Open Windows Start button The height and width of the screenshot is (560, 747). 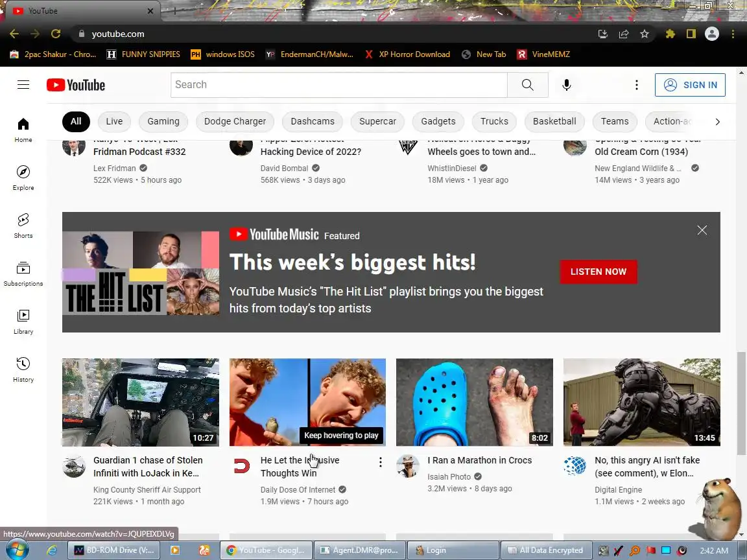tap(17, 550)
